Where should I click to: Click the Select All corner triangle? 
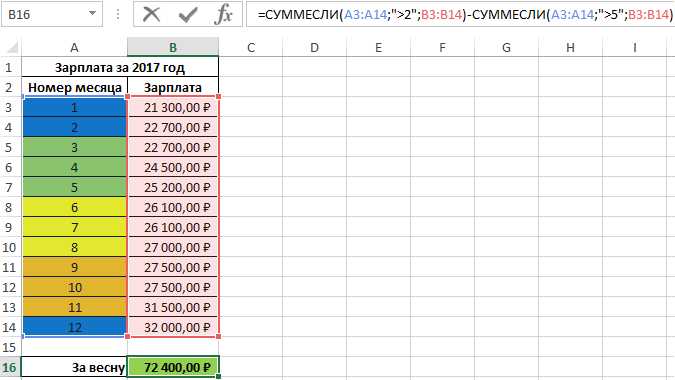tap(12, 47)
